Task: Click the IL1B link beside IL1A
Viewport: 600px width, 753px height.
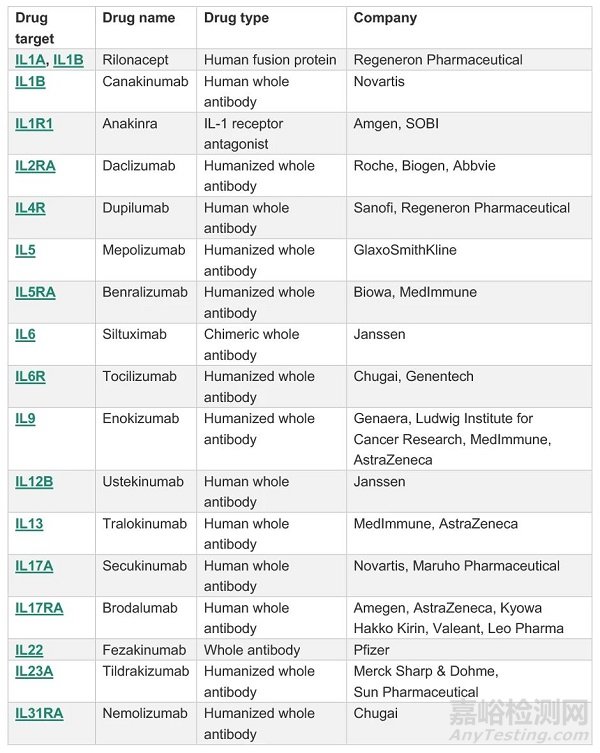Action: pyautogui.click(x=68, y=60)
